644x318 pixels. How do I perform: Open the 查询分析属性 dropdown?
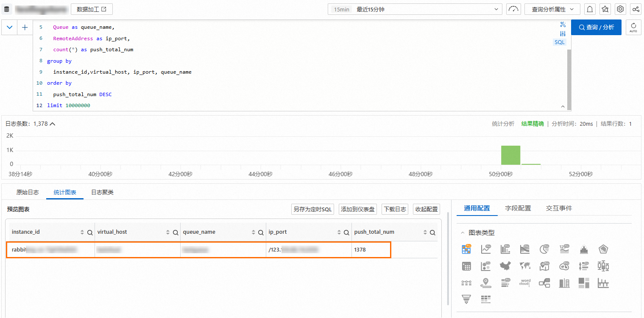coord(552,9)
